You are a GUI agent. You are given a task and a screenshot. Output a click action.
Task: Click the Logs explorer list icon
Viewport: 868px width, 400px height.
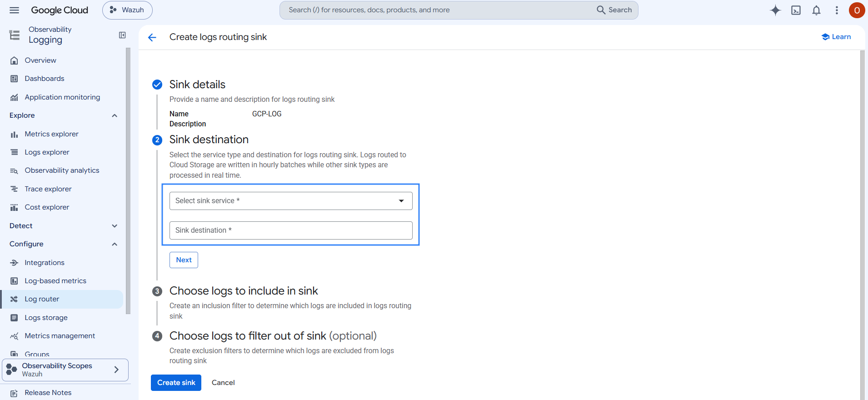click(15, 152)
